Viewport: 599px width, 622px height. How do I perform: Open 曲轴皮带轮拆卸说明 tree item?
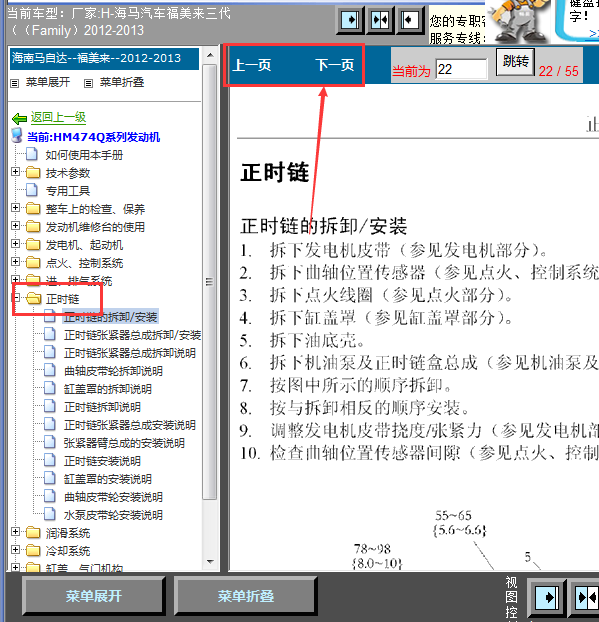[113, 371]
